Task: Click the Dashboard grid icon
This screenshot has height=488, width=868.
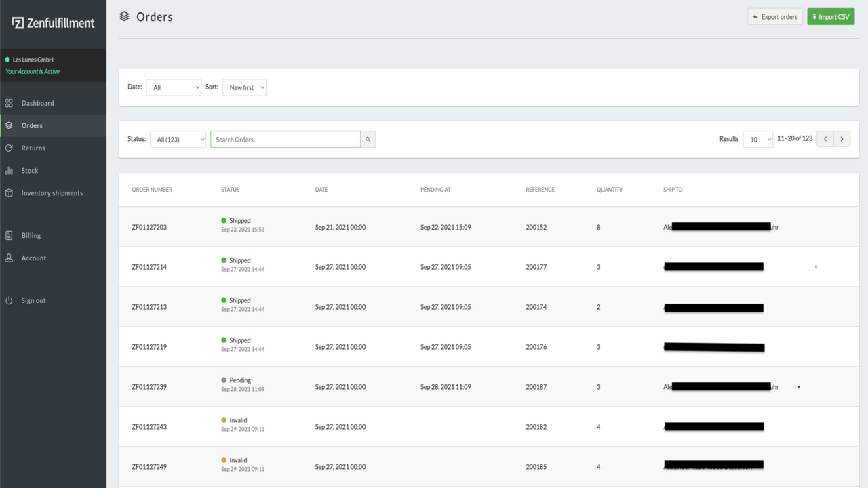Action: click(9, 103)
